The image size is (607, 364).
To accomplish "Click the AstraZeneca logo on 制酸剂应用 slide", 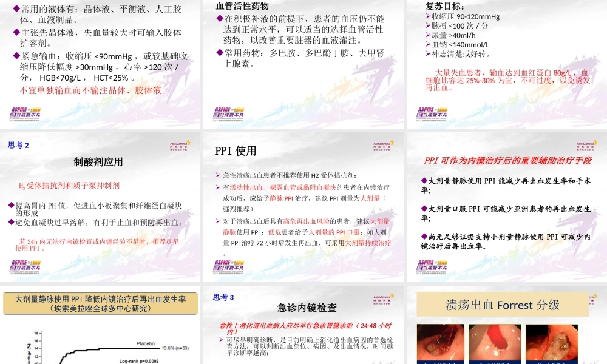I will tap(180, 146).
